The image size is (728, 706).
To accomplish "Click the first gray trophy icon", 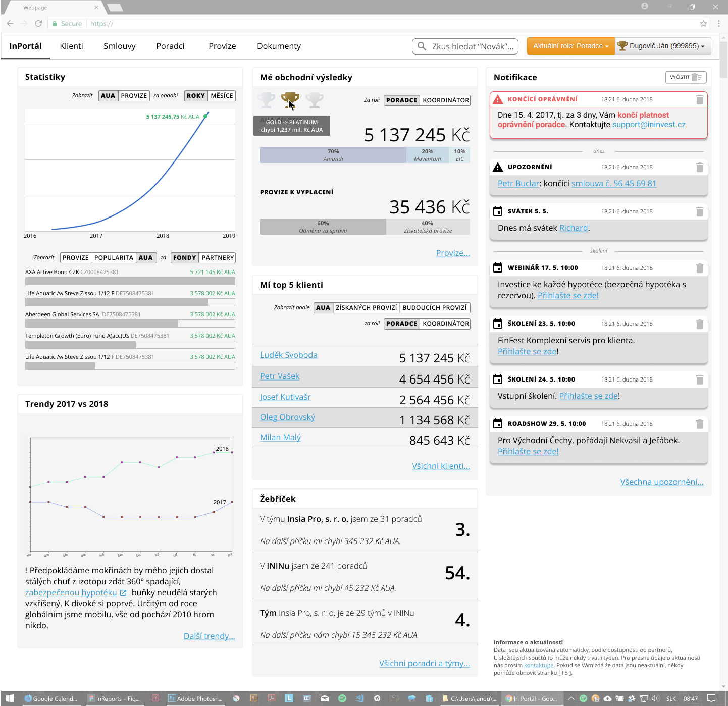I will click(266, 100).
